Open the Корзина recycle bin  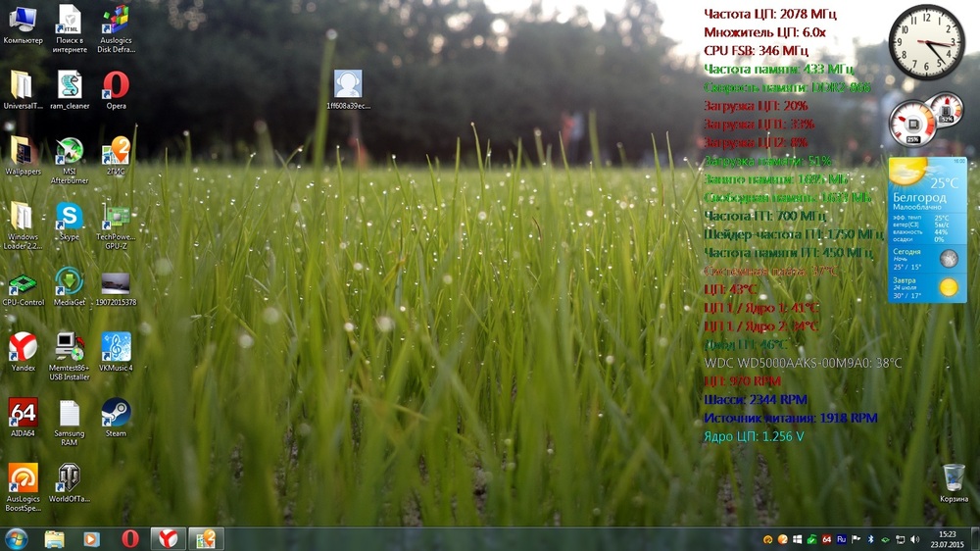tap(954, 479)
